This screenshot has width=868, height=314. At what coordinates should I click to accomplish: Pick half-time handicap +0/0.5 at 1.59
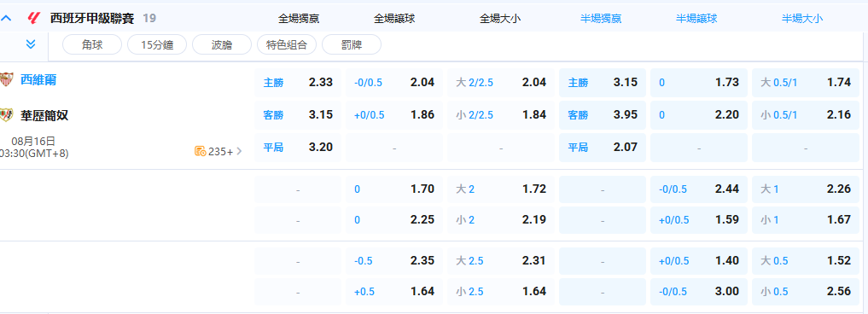click(699, 220)
